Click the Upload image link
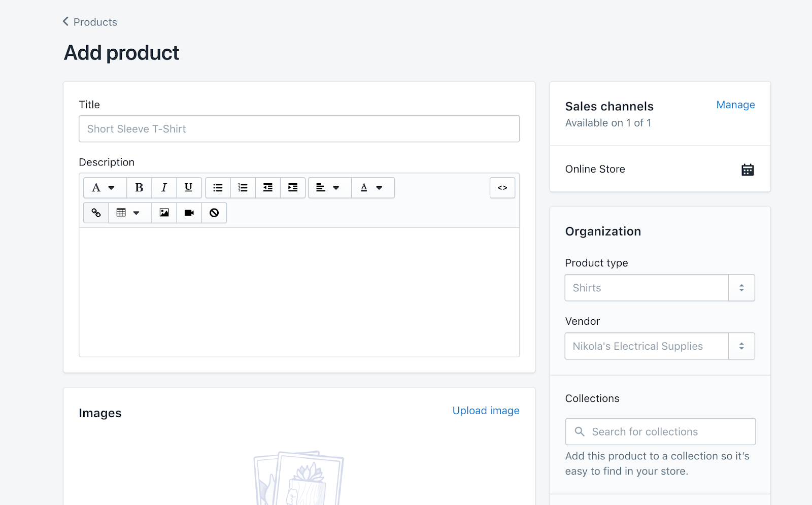 point(486,411)
